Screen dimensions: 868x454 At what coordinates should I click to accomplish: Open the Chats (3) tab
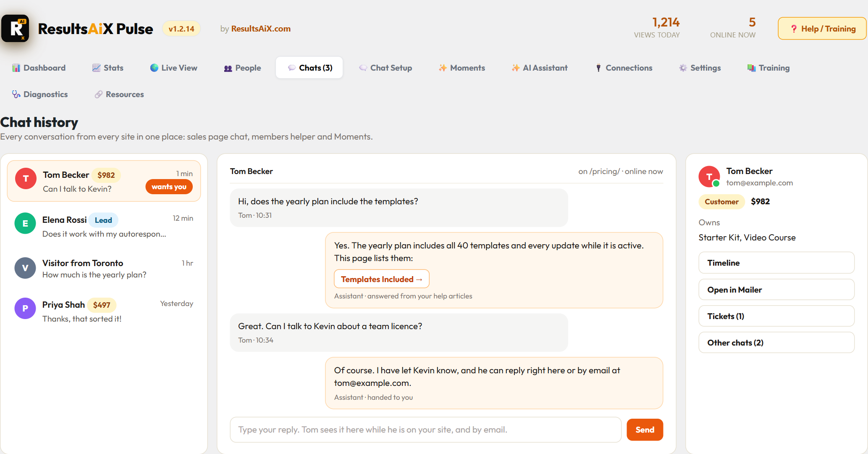click(309, 68)
